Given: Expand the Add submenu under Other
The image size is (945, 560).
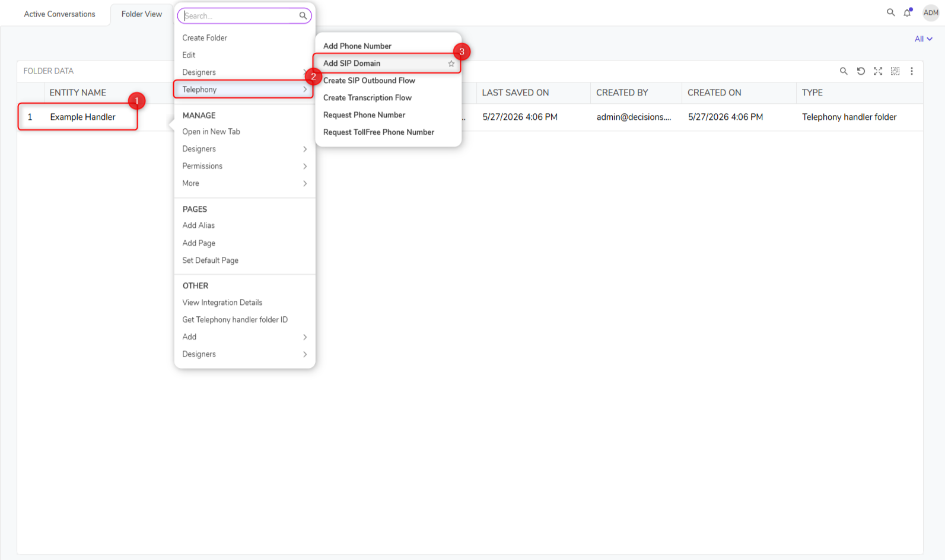Looking at the screenshot, I should click(x=244, y=337).
